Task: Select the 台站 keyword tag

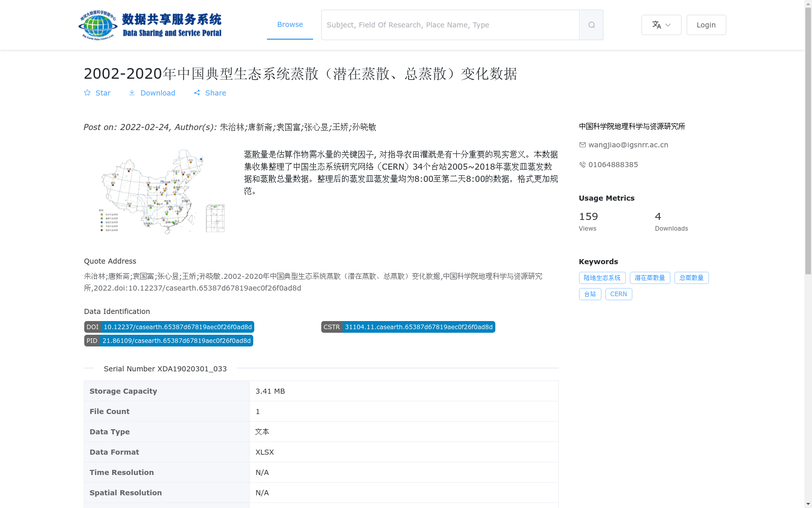Action: point(590,294)
